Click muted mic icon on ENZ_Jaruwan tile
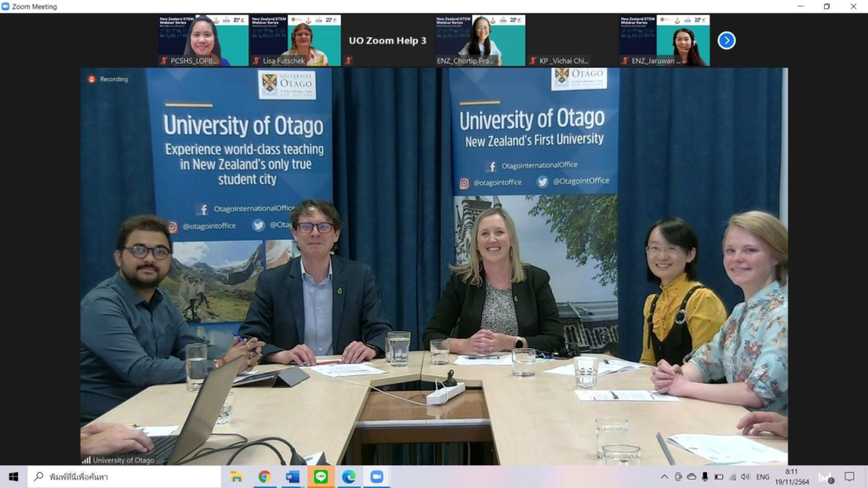The width and height of the screenshot is (868, 488). [x=626, y=61]
